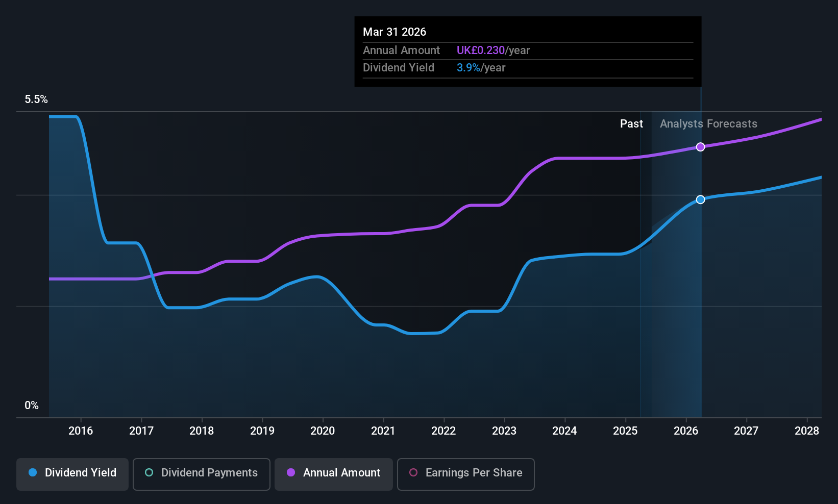838x504 pixels.
Task: Click the teal Dividend Payments circle icon
Action: pos(149,472)
